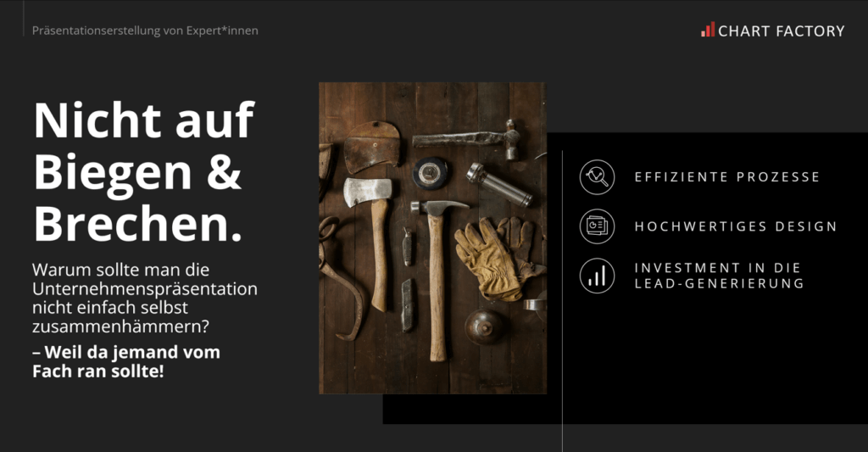Click the silver flashlight in the photo
The image size is (868, 452).
499,184
